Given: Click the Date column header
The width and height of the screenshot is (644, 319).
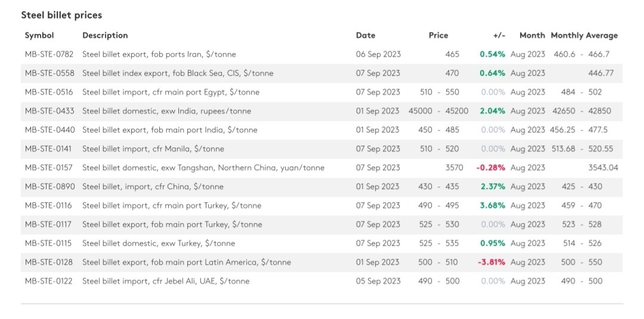Looking at the screenshot, I should coord(366,35).
